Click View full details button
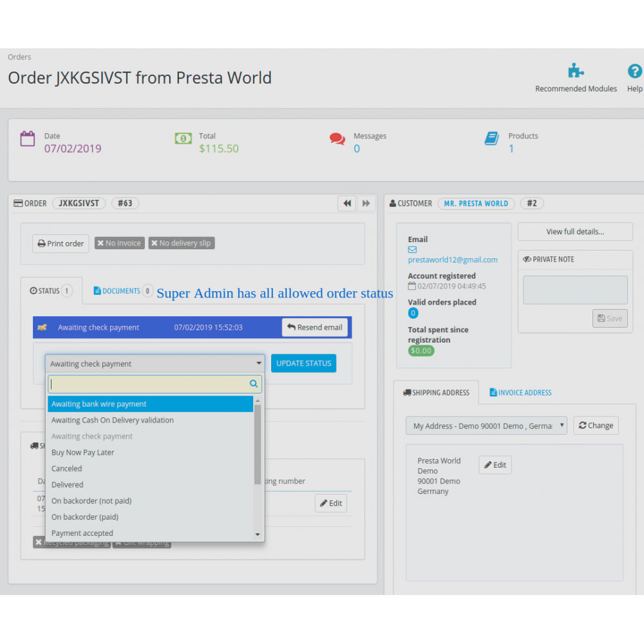 tap(575, 232)
